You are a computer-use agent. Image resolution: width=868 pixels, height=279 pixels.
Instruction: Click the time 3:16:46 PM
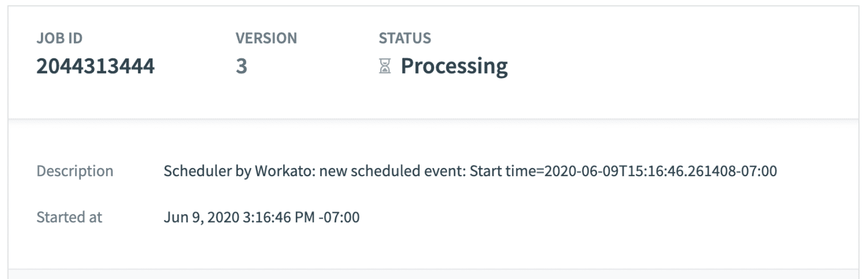coord(279,217)
